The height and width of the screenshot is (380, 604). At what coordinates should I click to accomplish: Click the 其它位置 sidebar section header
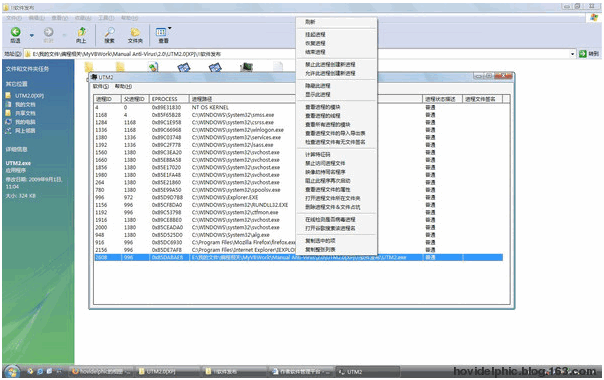click(17, 84)
